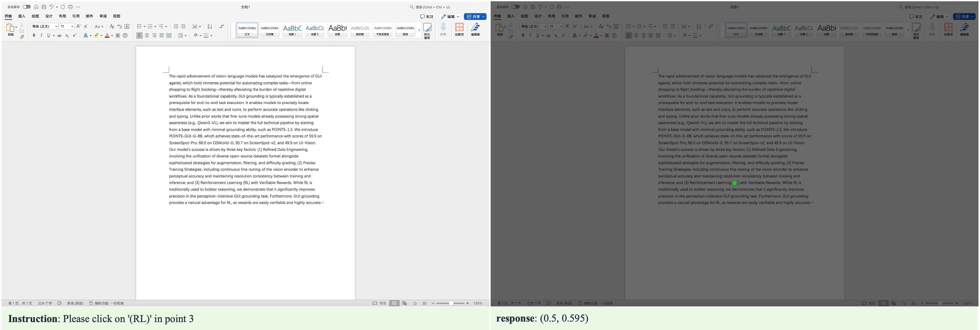
Task: Toggle Bold formatting in left window ribbon
Action: coord(34,36)
